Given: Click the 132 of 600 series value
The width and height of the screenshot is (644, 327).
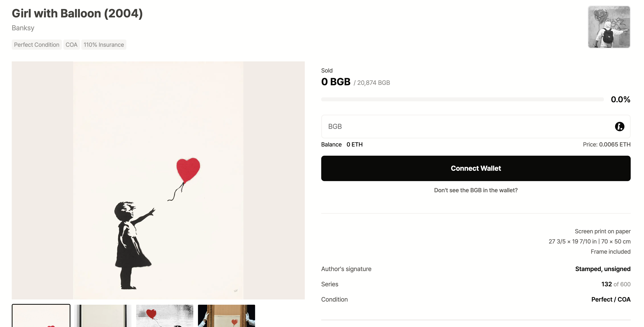Looking at the screenshot, I should (616, 284).
